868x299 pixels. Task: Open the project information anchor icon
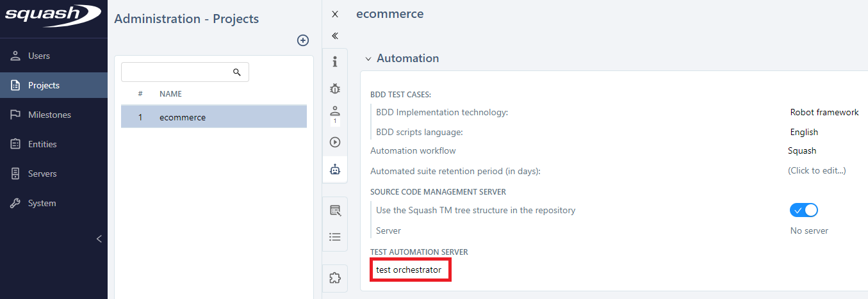pos(334,62)
